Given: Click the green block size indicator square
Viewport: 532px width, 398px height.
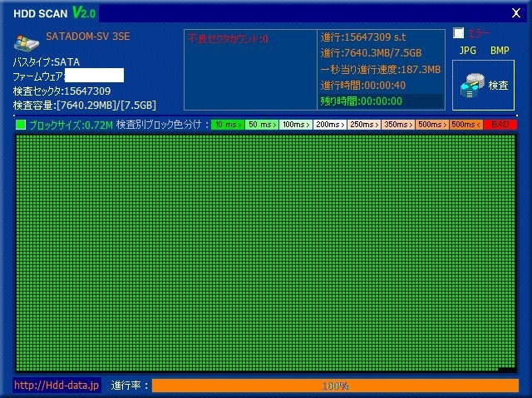Looking at the screenshot, I should (21, 125).
